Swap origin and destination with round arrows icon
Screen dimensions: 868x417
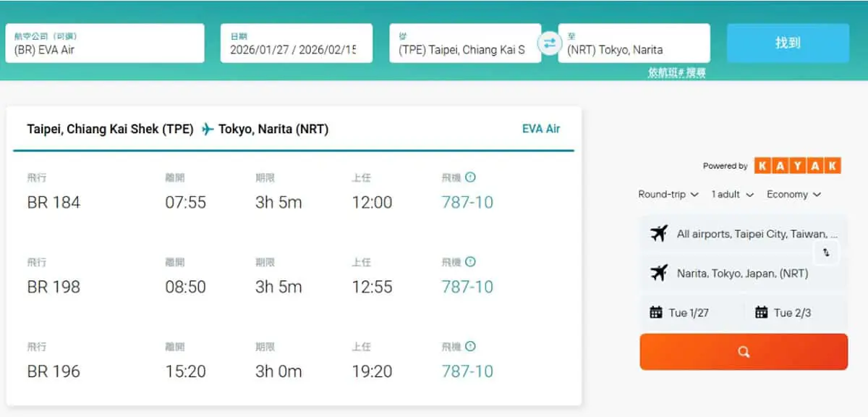pos(550,43)
